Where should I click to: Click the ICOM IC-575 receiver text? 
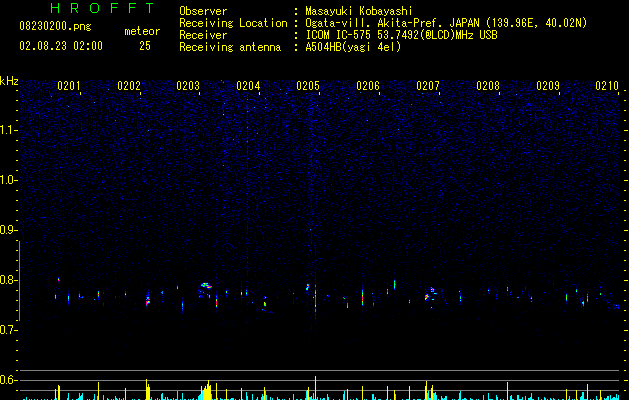pyautogui.click(x=401, y=35)
